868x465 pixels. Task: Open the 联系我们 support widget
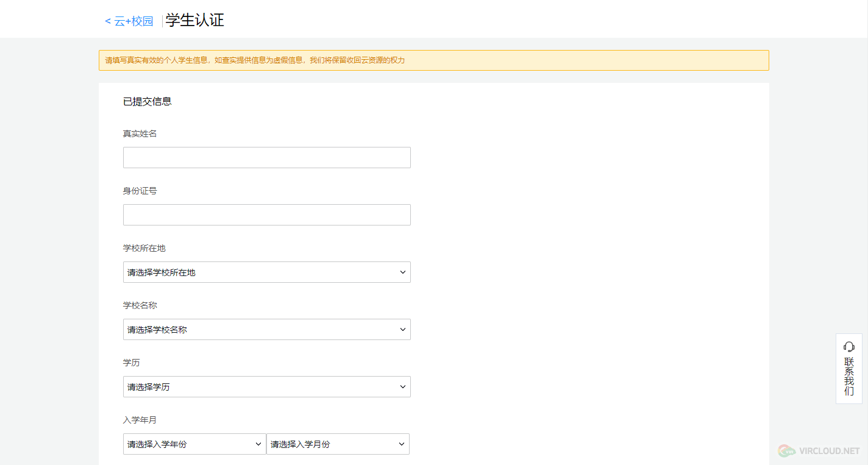click(849, 369)
